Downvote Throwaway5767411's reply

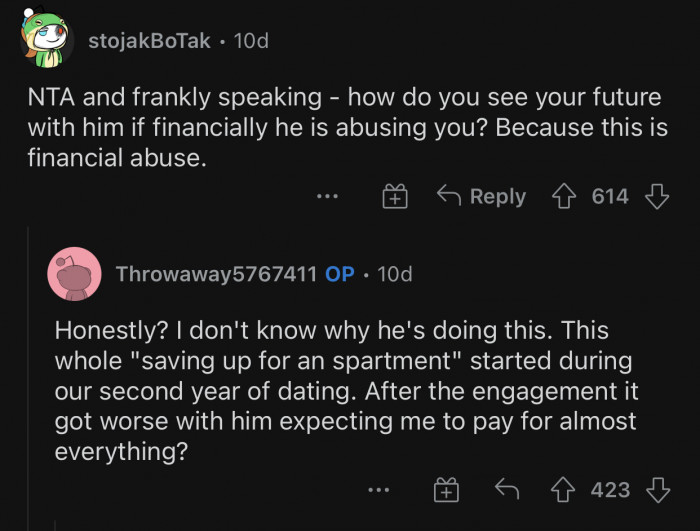(x=657, y=489)
